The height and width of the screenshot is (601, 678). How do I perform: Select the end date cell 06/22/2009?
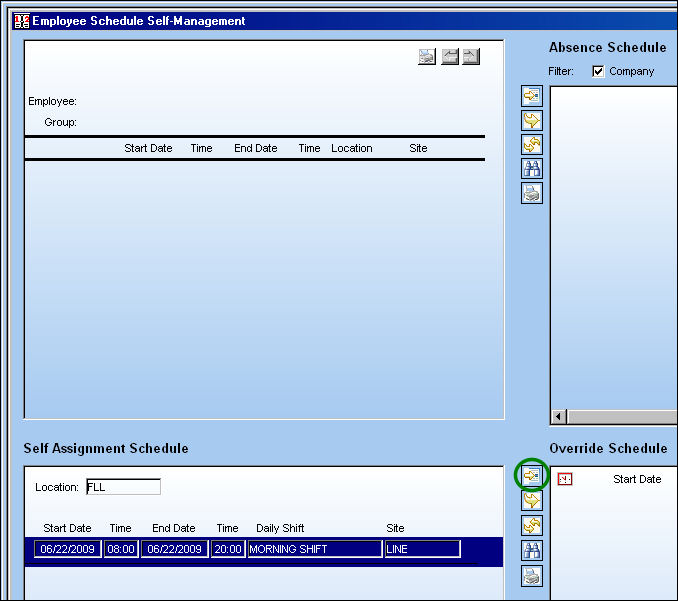(x=175, y=549)
